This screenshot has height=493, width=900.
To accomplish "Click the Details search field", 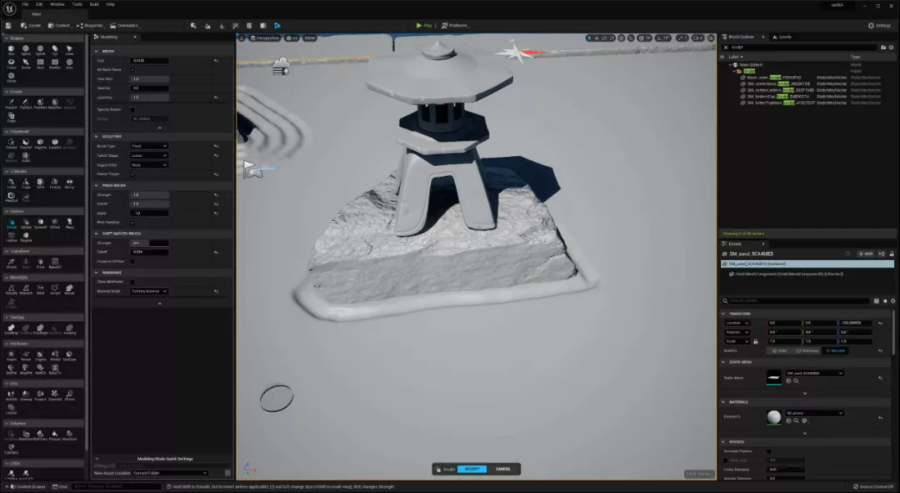I will coord(795,301).
